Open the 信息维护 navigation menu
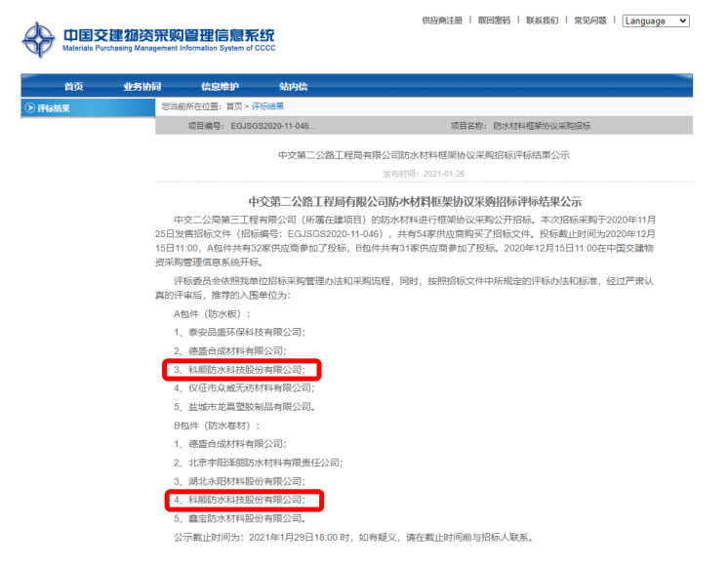 point(221,87)
